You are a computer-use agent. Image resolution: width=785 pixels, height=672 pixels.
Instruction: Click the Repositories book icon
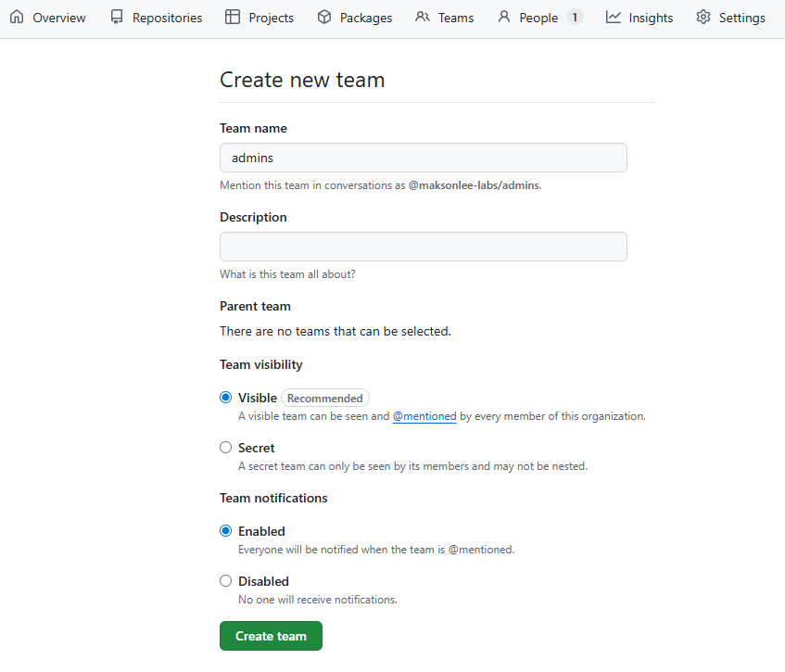[x=117, y=18]
